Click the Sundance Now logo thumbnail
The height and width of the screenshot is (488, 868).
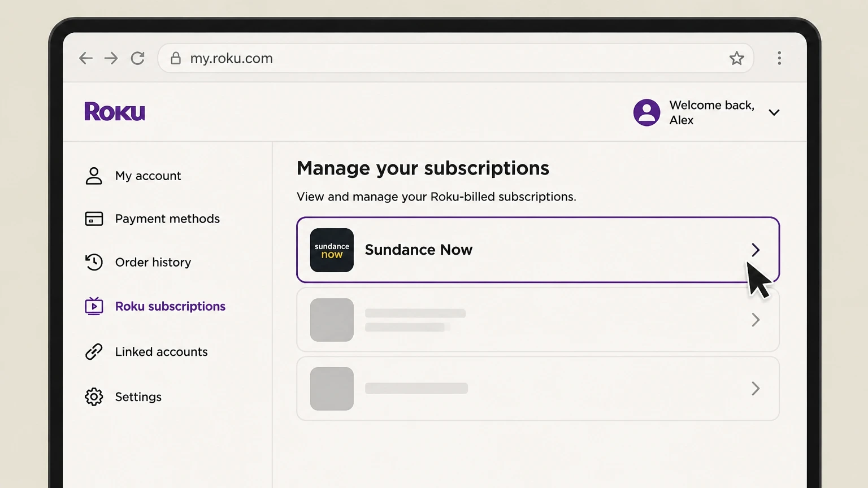[332, 250]
